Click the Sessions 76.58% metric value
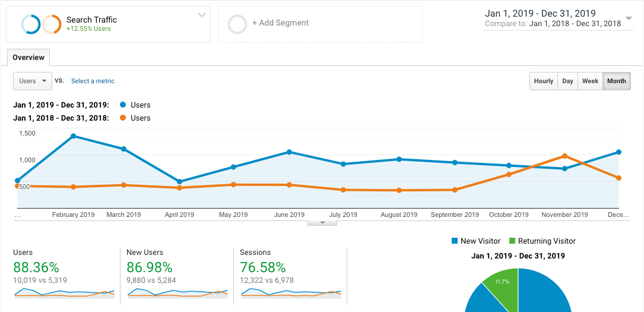The width and height of the screenshot is (644, 312). [262, 267]
